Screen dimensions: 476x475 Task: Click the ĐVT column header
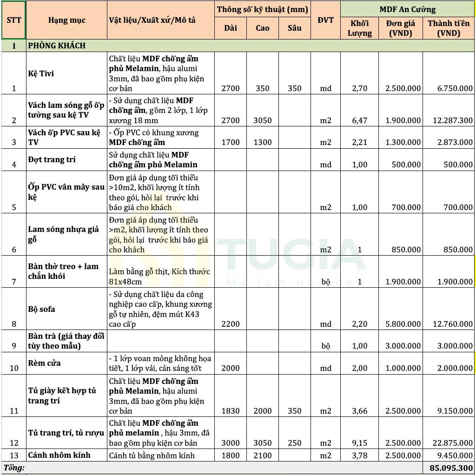click(x=325, y=20)
